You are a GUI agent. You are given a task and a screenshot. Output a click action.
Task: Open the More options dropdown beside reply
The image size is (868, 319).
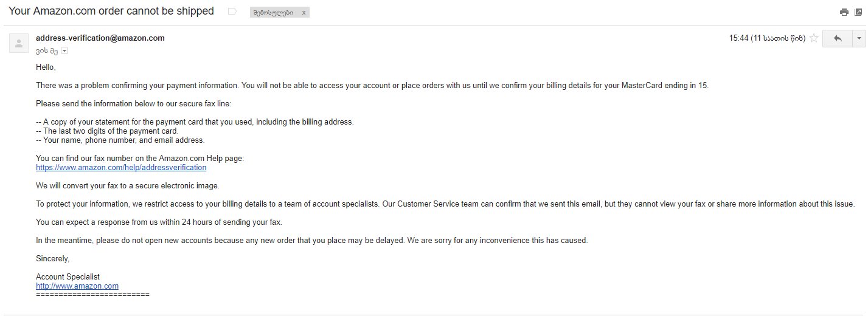(x=859, y=38)
